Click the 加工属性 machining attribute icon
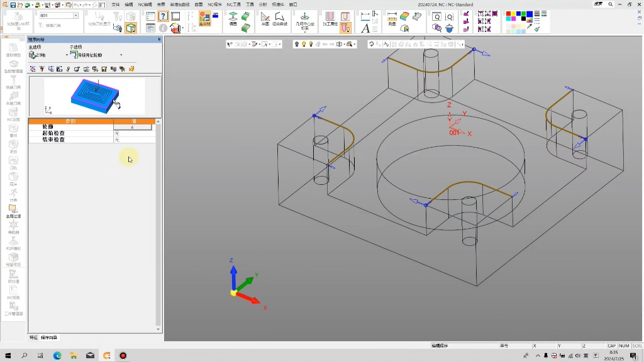This screenshot has height=362, width=644. [x=330, y=18]
